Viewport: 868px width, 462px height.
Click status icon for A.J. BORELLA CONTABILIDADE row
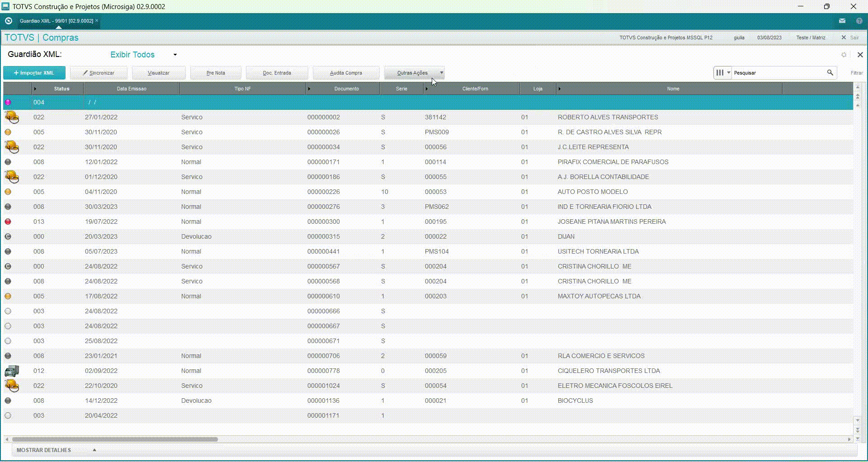[12, 177]
